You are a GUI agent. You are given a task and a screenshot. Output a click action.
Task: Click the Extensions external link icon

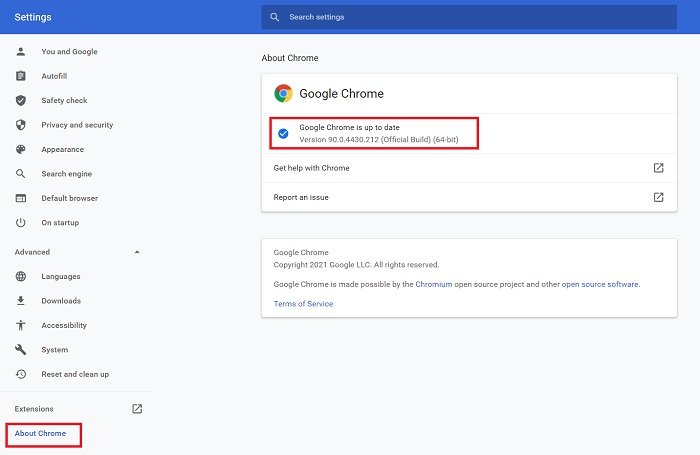point(137,409)
